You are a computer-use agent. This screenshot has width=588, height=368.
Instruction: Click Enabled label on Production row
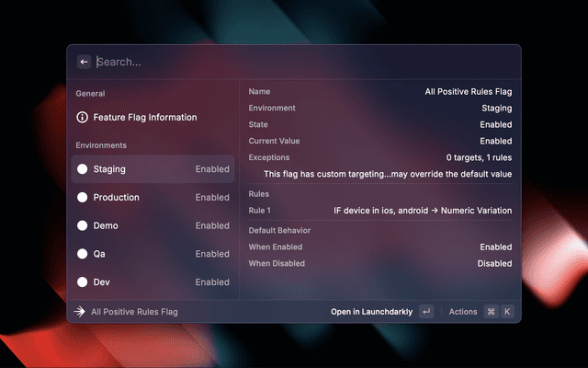[212, 198]
